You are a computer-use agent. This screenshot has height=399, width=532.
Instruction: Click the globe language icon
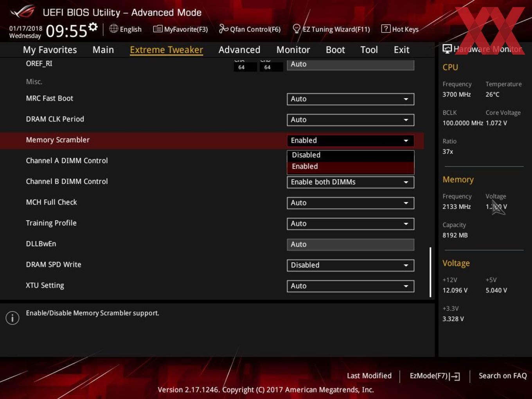tap(114, 29)
